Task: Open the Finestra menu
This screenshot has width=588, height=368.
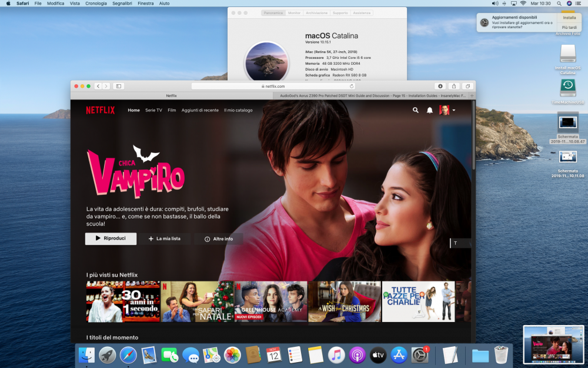Action: tap(145, 4)
